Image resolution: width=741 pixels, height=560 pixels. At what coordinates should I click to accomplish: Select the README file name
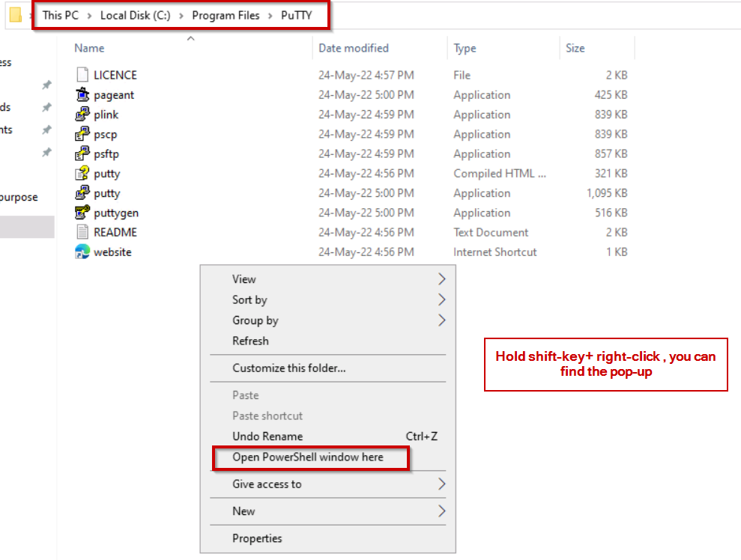tap(115, 232)
